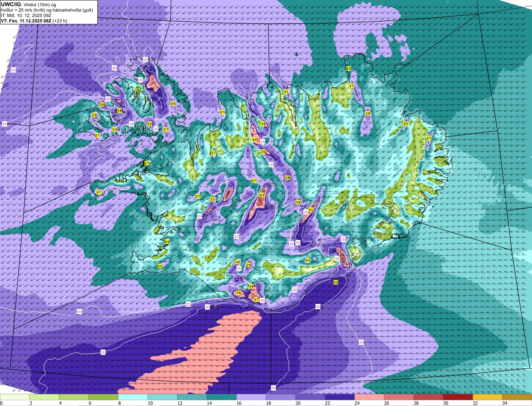
Task: Click the legend scale number 0
Action: click(1, 403)
